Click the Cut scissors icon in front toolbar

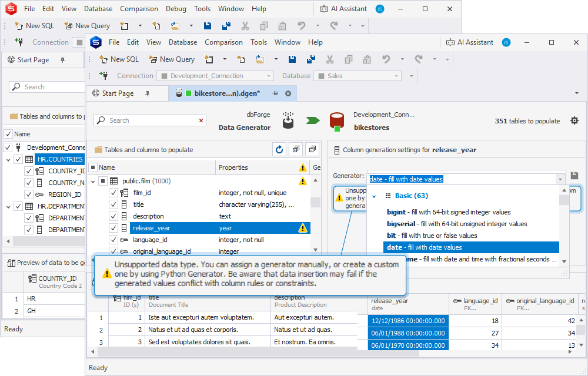[330, 59]
